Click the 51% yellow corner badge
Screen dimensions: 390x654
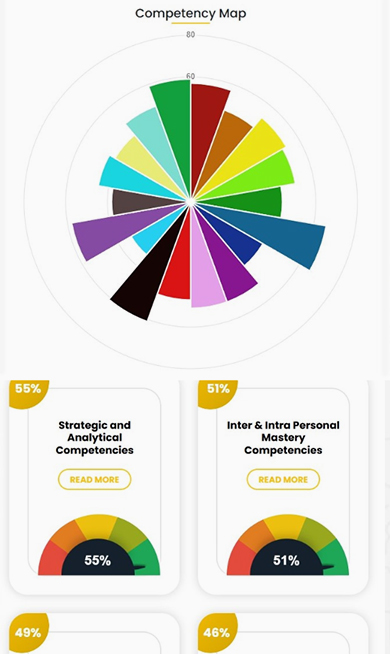(217, 391)
